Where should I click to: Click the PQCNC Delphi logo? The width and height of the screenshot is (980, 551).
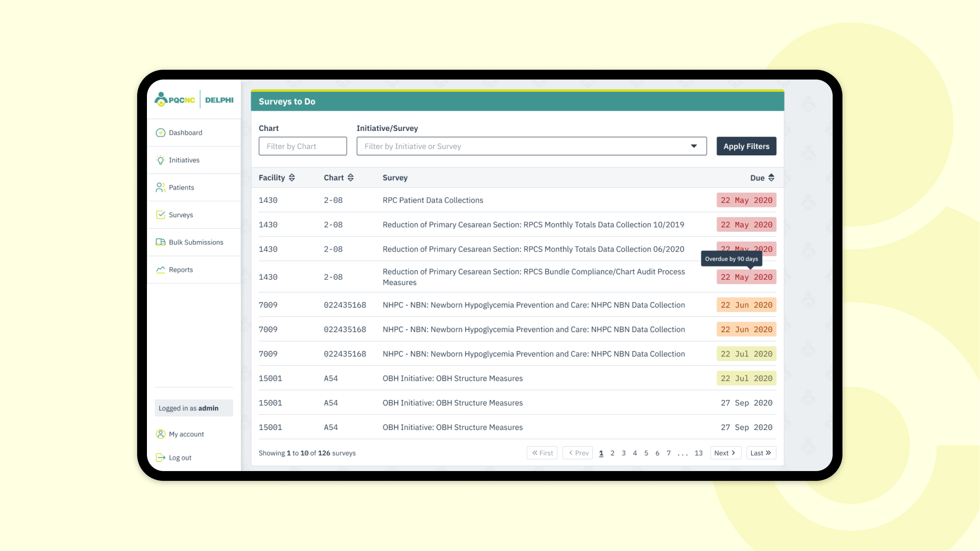(194, 100)
